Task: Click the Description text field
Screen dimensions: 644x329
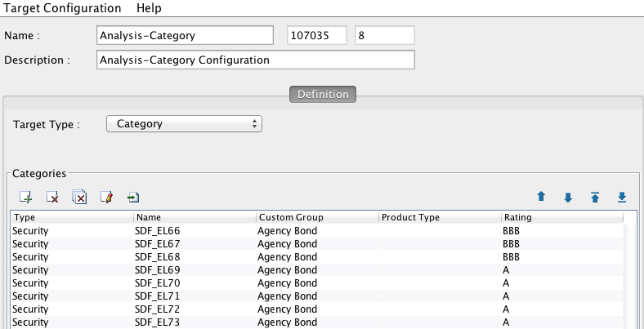Action: (256, 60)
